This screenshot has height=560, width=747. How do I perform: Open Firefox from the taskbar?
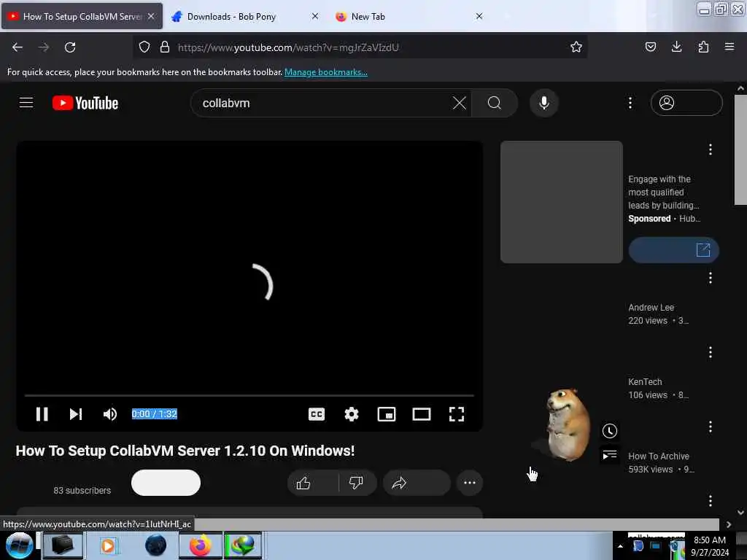[201, 545]
